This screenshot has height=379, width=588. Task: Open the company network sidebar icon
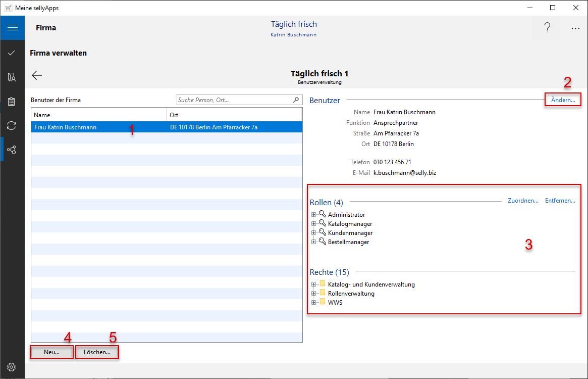[12, 150]
